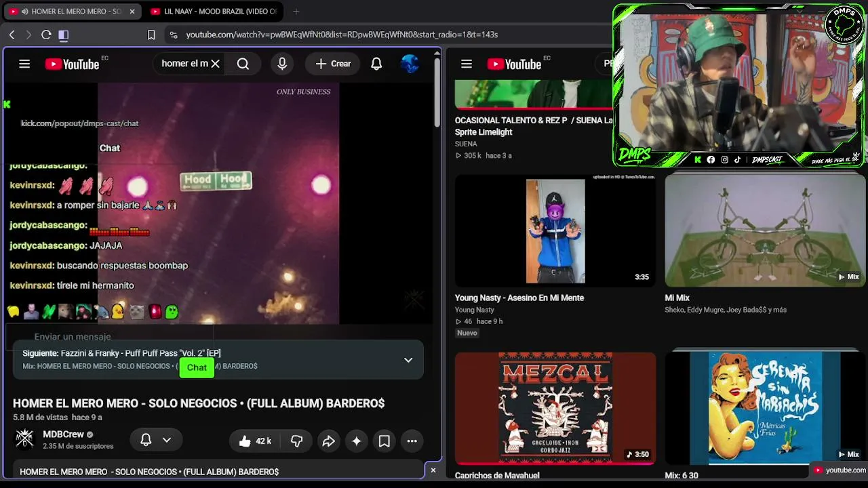The height and width of the screenshot is (488, 868).
Task: Switch to the LIL NAAY - MOOD BRAZIL tab
Action: tap(213, 12)
